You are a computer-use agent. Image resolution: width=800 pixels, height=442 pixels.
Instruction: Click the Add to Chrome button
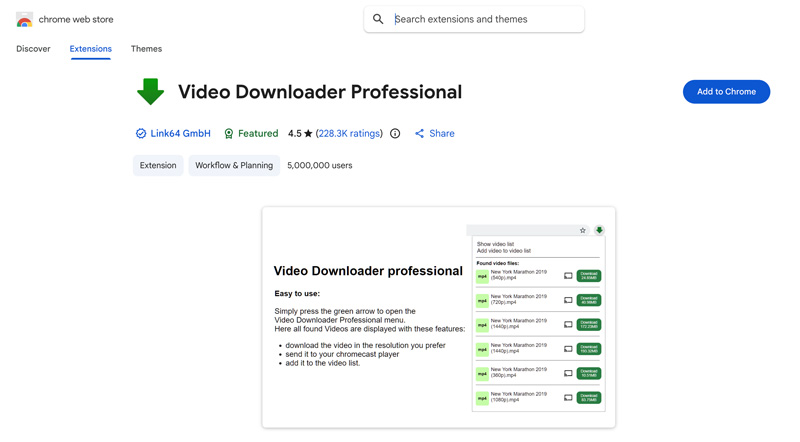click(727, 92)
